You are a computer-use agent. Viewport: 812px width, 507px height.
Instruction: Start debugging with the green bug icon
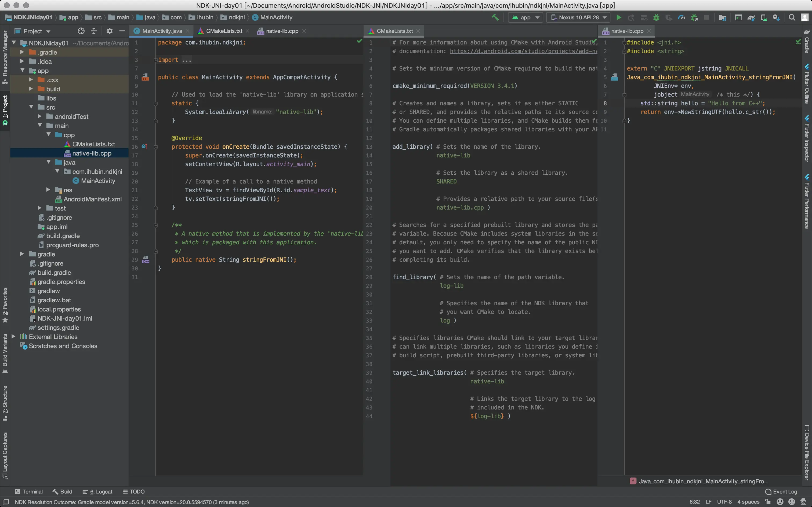point(656,17)
